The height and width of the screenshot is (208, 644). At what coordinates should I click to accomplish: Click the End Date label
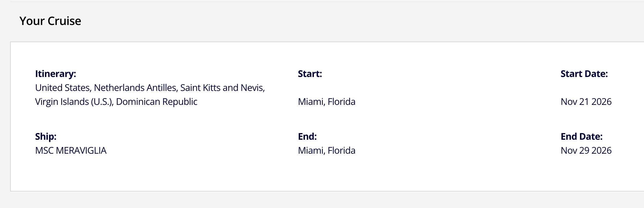coord(581,137)
